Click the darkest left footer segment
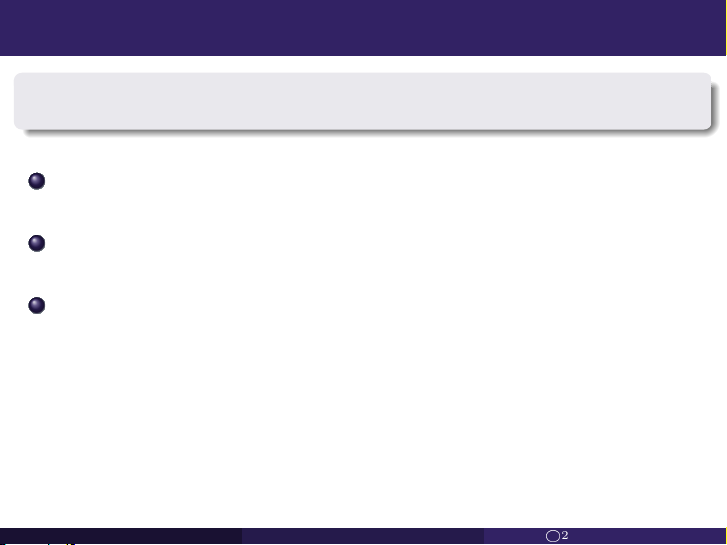Image resolution: width=727 pixels, height=545 pixels. (121, 536)
